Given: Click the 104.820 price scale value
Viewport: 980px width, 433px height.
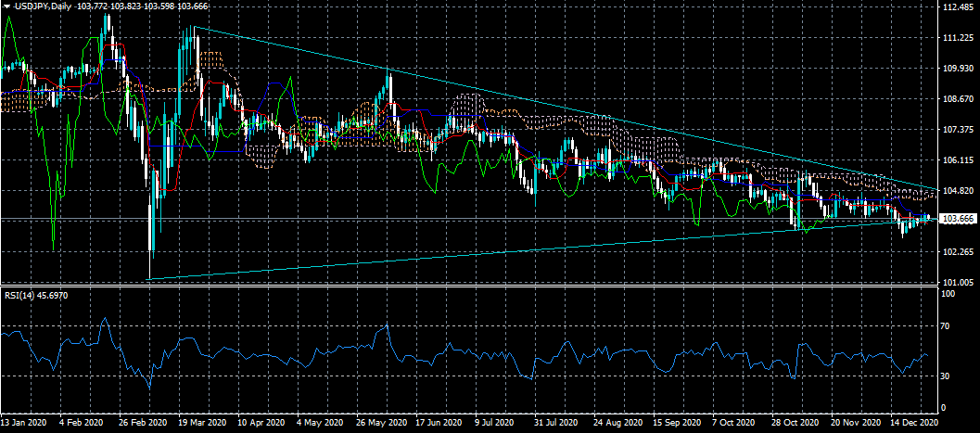Looking at the screenshot, I should 957,191.
